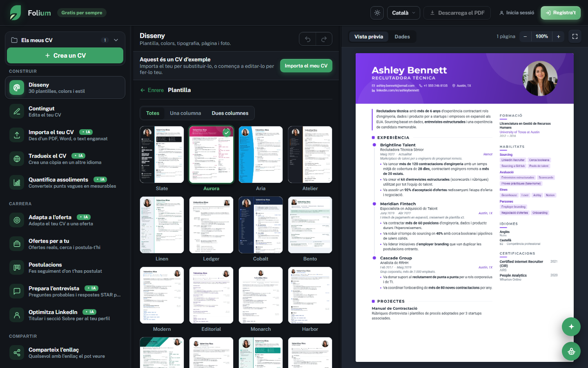Click the Postulacions board icon

pos(17,267)
